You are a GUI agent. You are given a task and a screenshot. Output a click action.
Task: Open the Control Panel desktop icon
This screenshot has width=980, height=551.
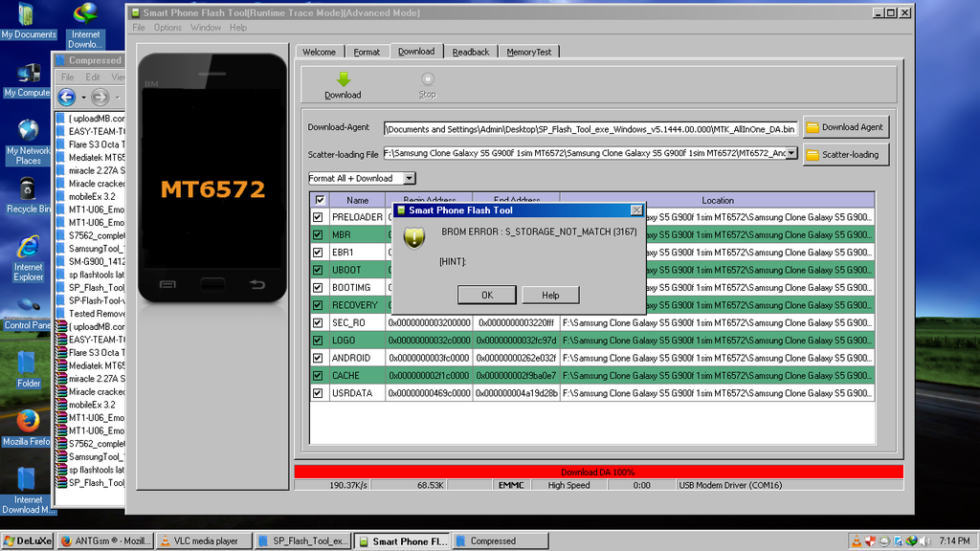28,306
